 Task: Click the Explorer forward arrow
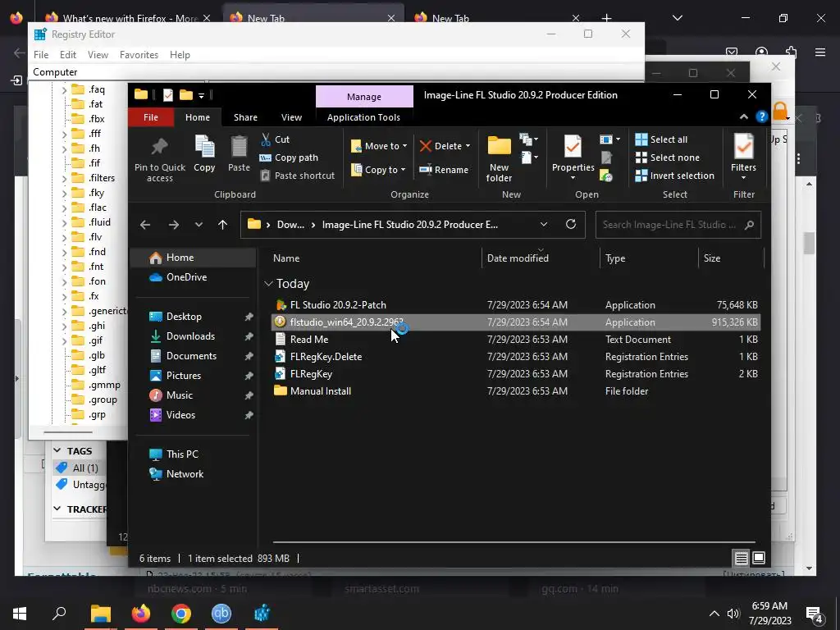click(174, 225)
